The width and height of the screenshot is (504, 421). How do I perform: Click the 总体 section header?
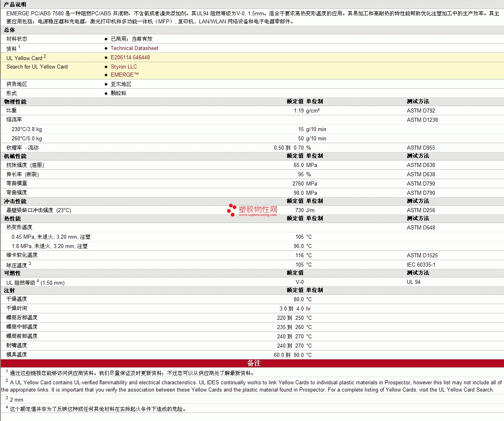click(10, 30)
